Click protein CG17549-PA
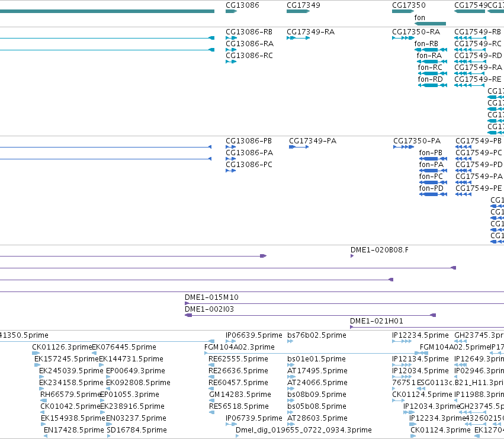The image size is (504, 439). [479, 177]
